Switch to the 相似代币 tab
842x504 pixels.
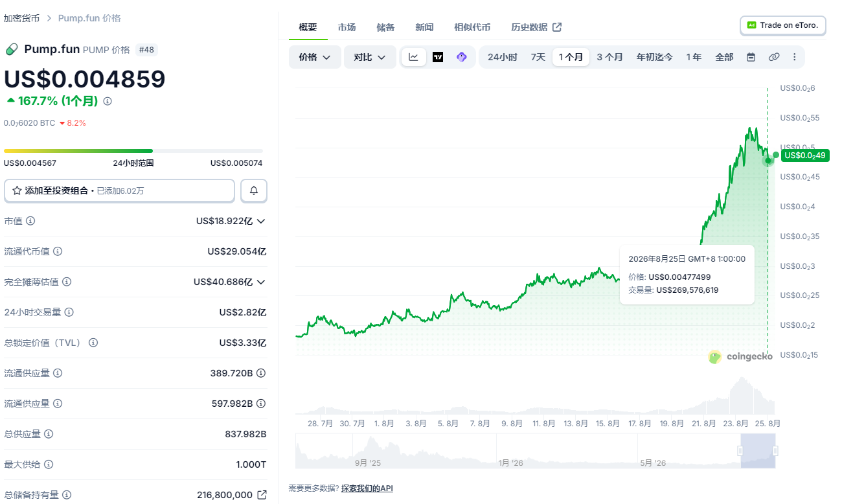472,27
